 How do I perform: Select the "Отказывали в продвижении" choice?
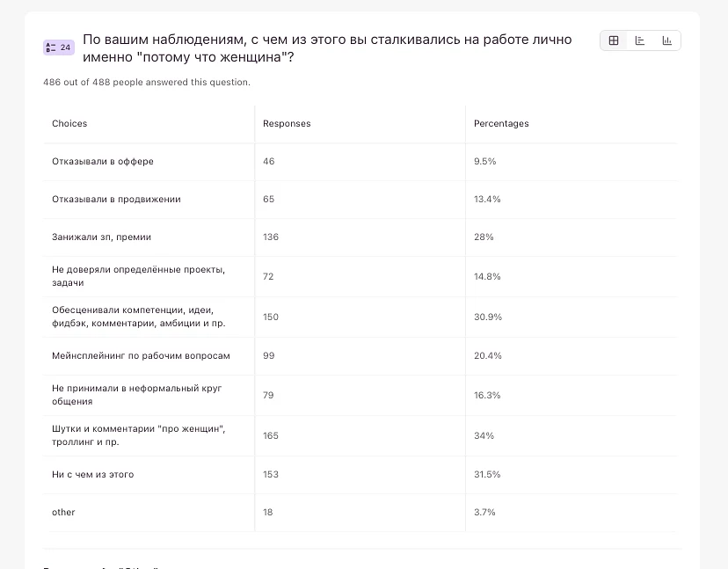pos(116,200)
